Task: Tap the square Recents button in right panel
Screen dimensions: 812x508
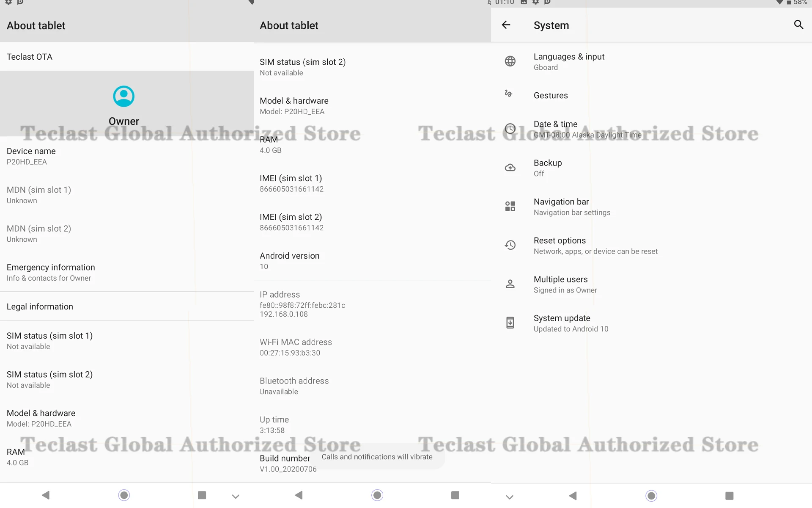Action: (729, 496)
